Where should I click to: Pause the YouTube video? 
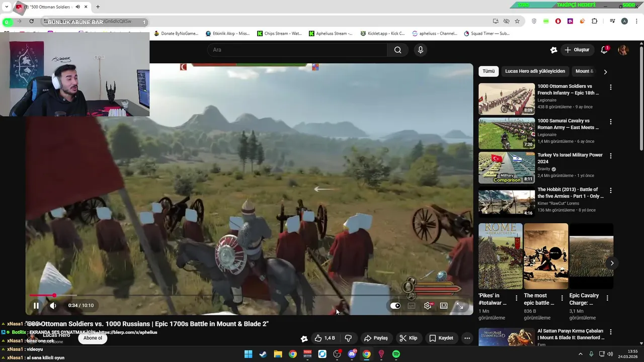coord(36,305)
